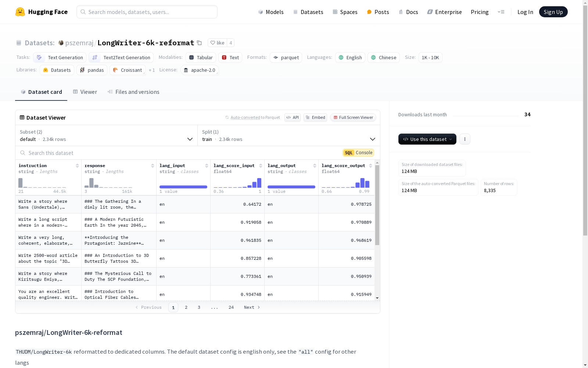Go to Spaces in navigation
Image resolution: width=588 pixels, height=368 pixels.
[x=345, y=12]
